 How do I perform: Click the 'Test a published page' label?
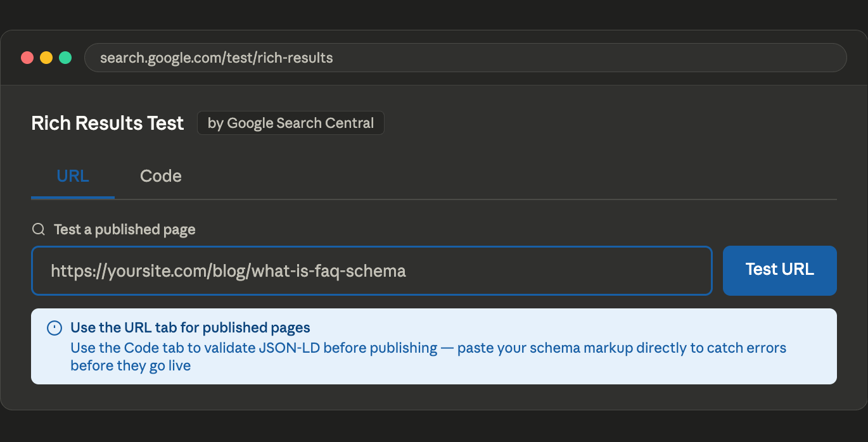125,229
